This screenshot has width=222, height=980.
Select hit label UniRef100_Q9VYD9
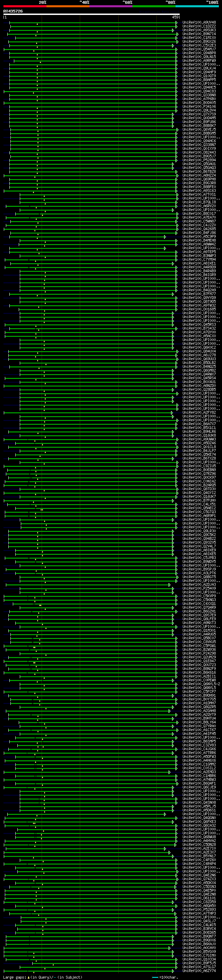199,298
